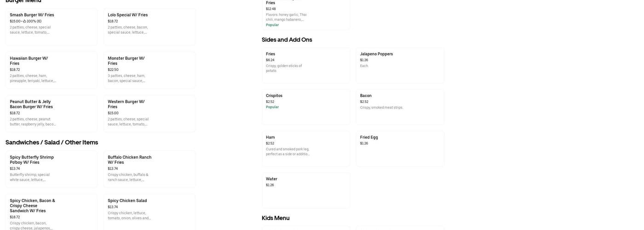Select the Jalapeno Poppers side
644x230 pixels.
400,65
